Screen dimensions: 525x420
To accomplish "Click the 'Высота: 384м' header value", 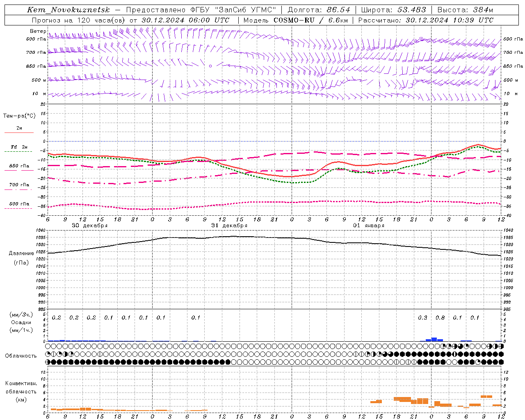I will tap(466, 10).
